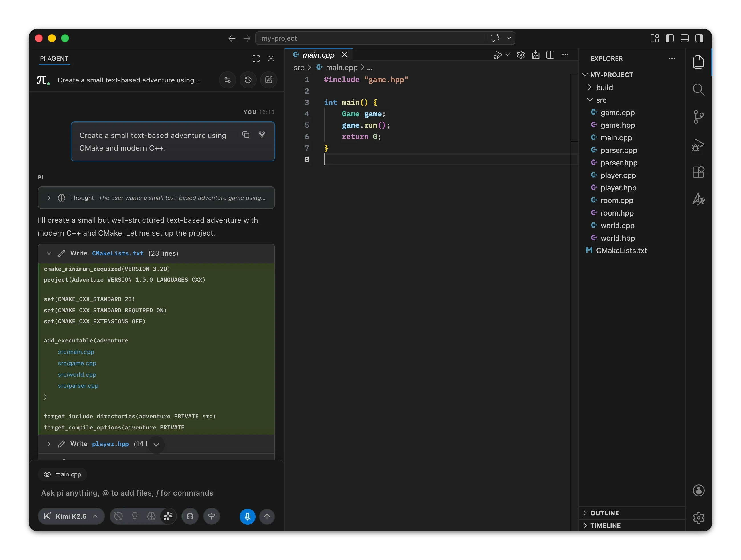Image resolution: width=741 pixels, height=560 pixels.
Task: Go forward with the right arrow
Action: coord(247,38)
